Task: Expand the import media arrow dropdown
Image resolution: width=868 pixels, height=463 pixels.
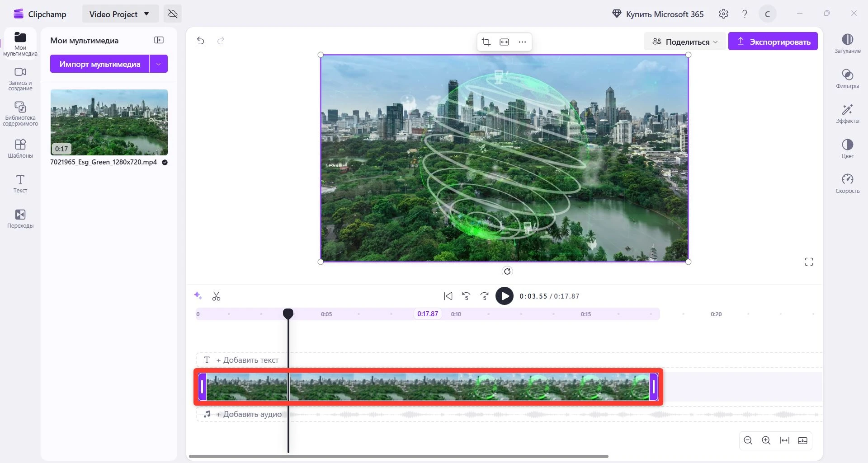Action: pos(159,64)
